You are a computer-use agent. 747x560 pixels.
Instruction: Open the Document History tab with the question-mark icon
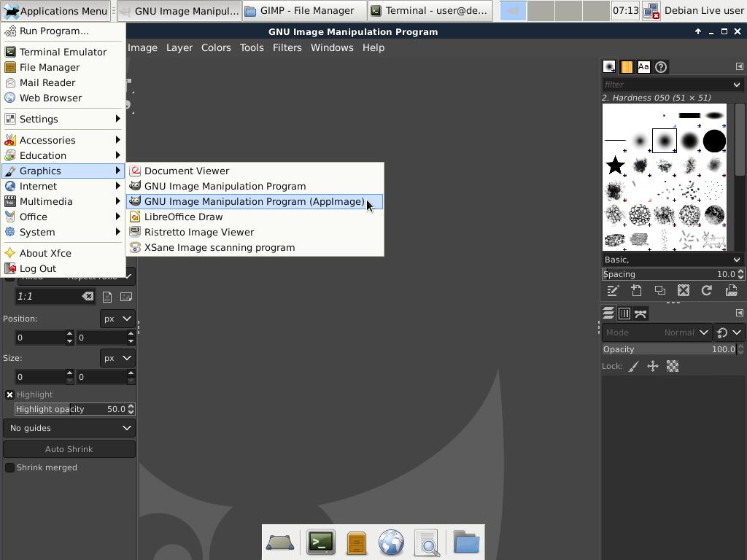point(661,66)
